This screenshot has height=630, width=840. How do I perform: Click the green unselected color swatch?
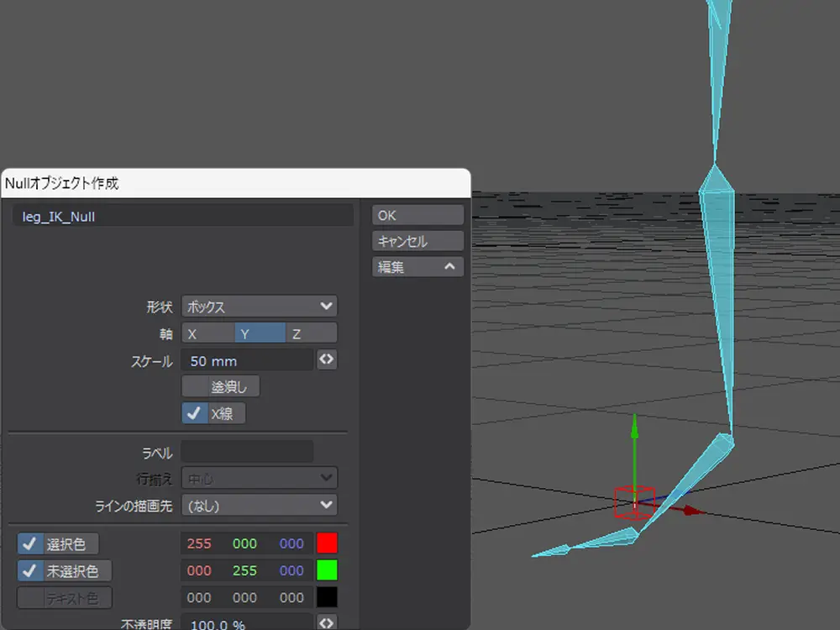(x=326, y=570)
